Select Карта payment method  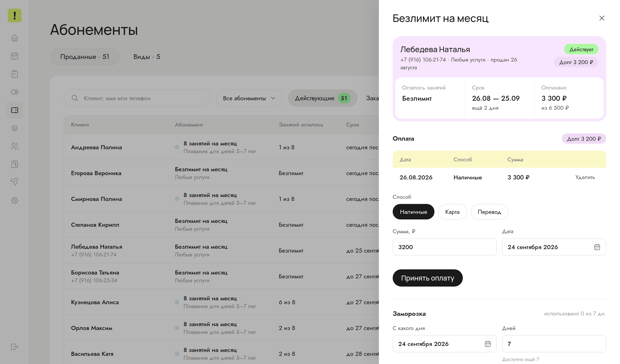[x=452, y=212]
